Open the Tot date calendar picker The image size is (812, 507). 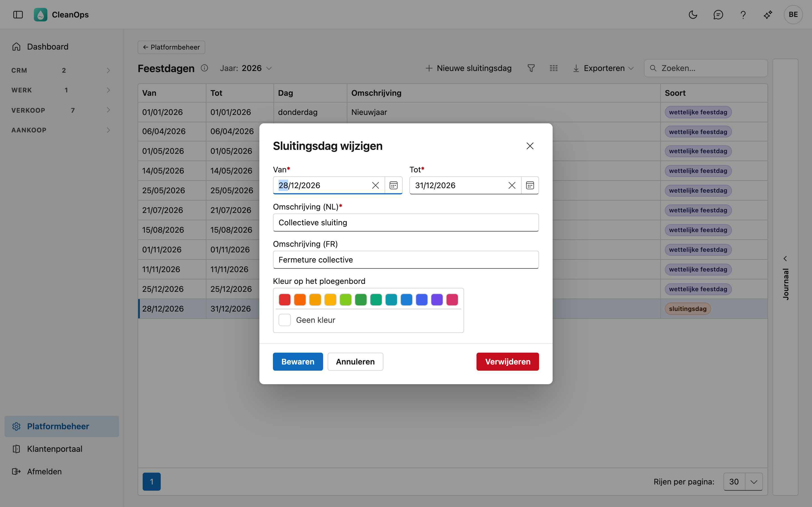tap(530, 185)
